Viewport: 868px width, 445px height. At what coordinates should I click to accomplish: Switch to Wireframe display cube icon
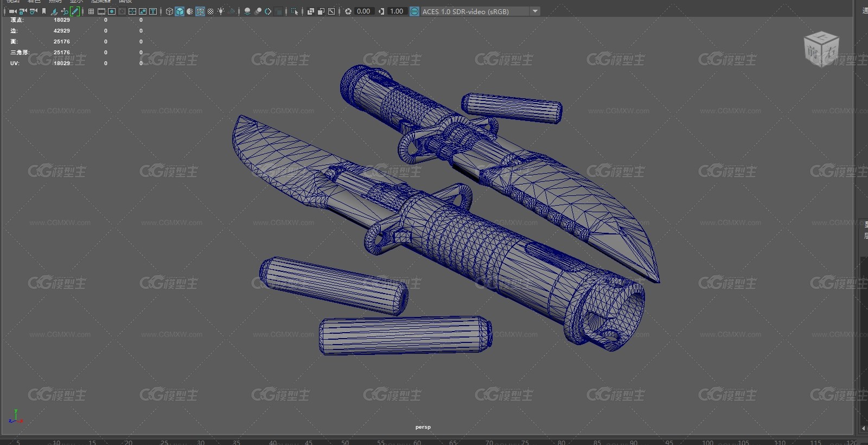169,11
